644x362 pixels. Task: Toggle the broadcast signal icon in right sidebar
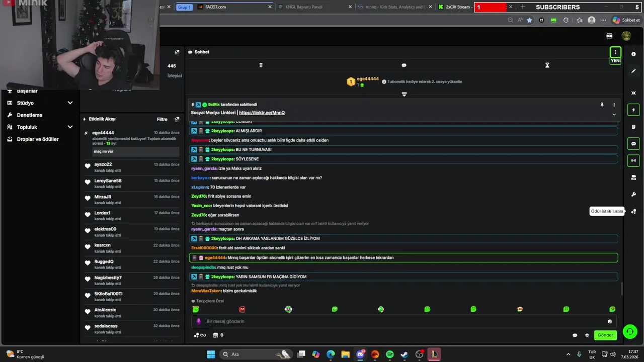point(633,160)
